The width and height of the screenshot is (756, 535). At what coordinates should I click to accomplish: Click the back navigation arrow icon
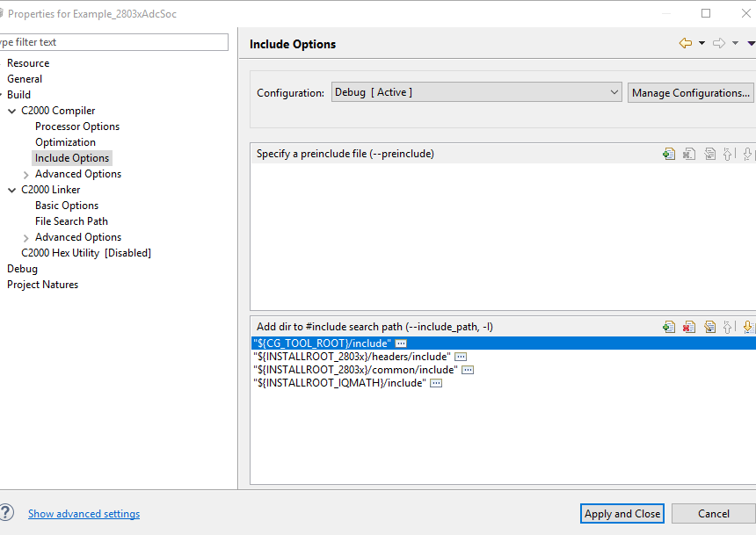[686, 43]
